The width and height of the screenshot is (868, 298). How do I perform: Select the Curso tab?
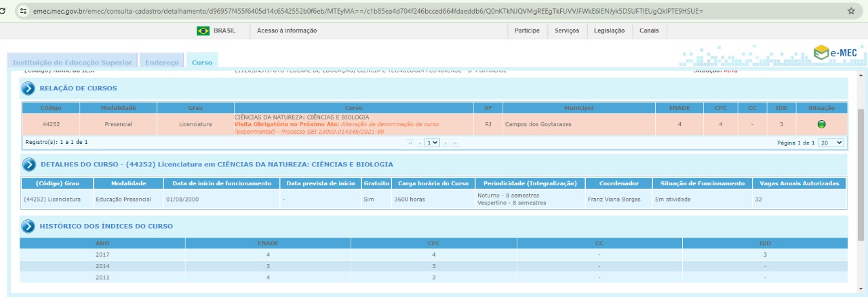[202, 62]
